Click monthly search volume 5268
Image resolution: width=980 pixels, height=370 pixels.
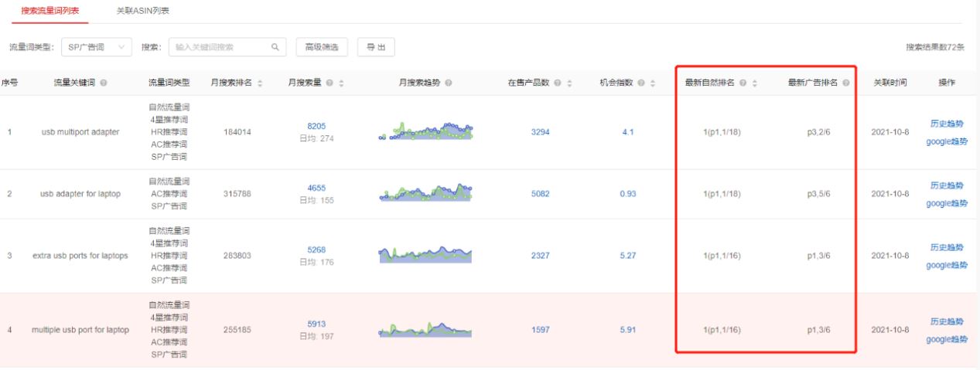pos(317,249)
